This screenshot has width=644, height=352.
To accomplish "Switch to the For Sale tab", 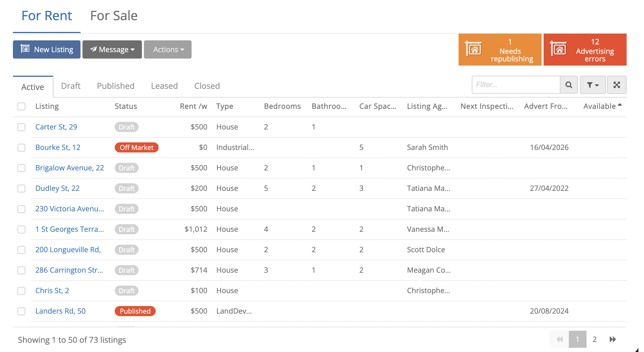I will [114, 16].
